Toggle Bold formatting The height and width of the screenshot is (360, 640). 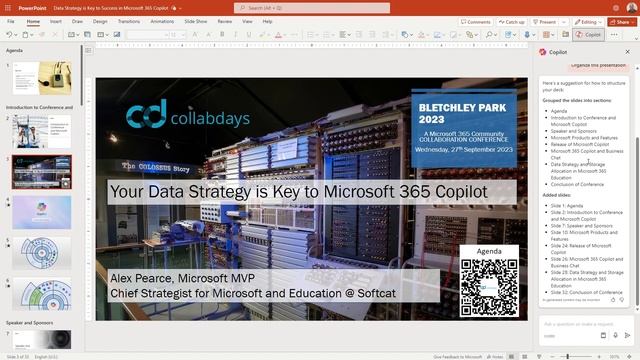click(222, 35)
